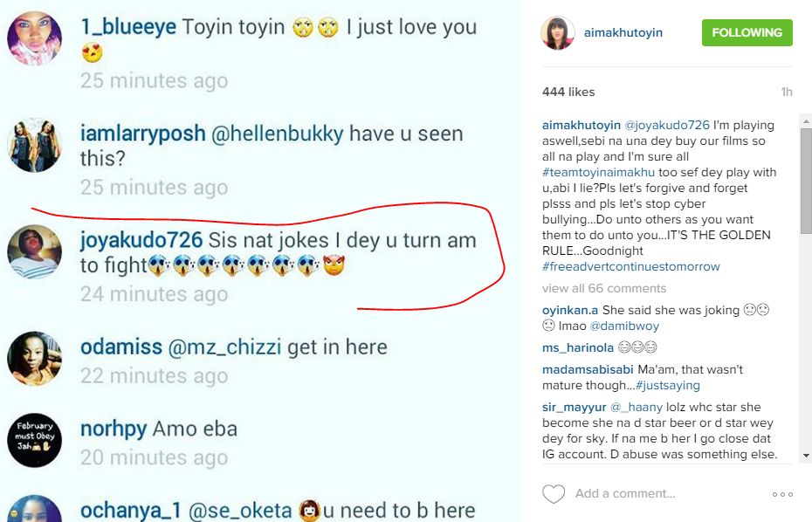Open the #justsaying hashtag
The width and height of the screenshot is (812, 522).
(668, 385)
